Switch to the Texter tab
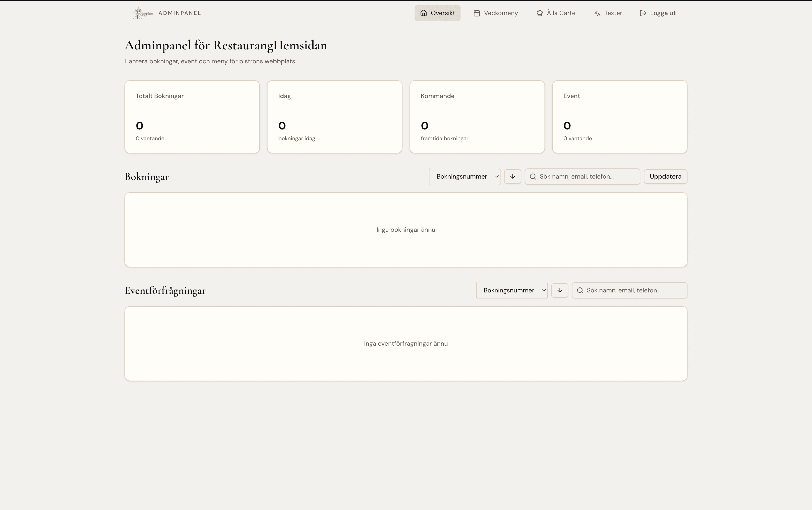 [613, 13]
